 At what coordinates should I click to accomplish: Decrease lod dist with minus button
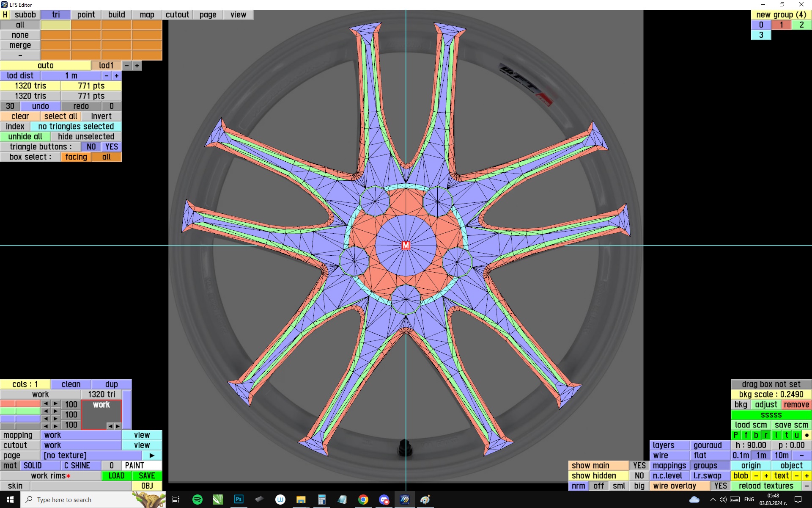tap(106, 76)
